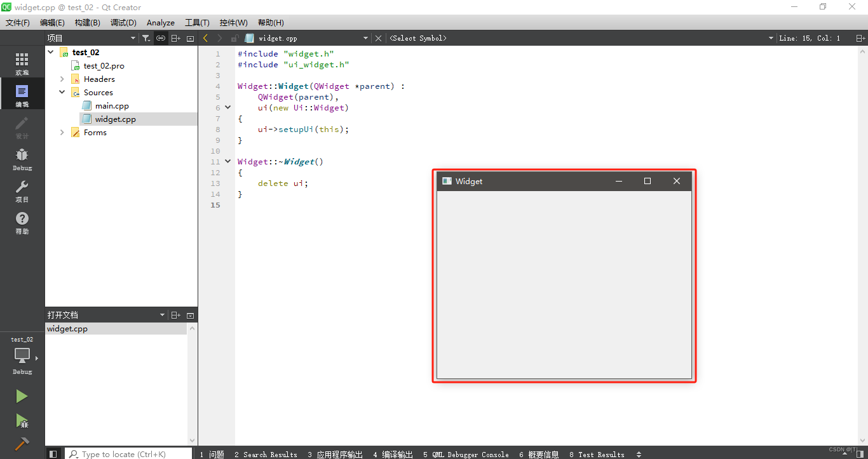Viewport: 868px width, 459px height.
Task: Select test_02.pro in project tree
Action: [x=104, y=66]
